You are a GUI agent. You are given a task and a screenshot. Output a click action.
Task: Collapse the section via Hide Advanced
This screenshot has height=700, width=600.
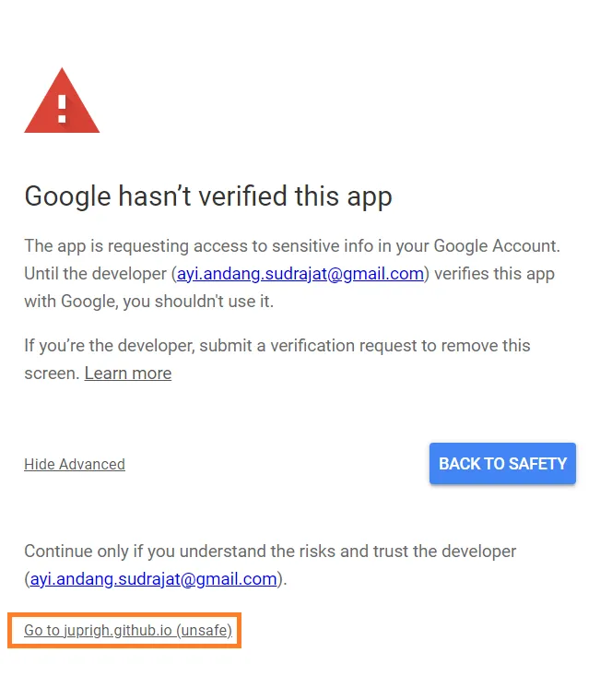(75, 464)
